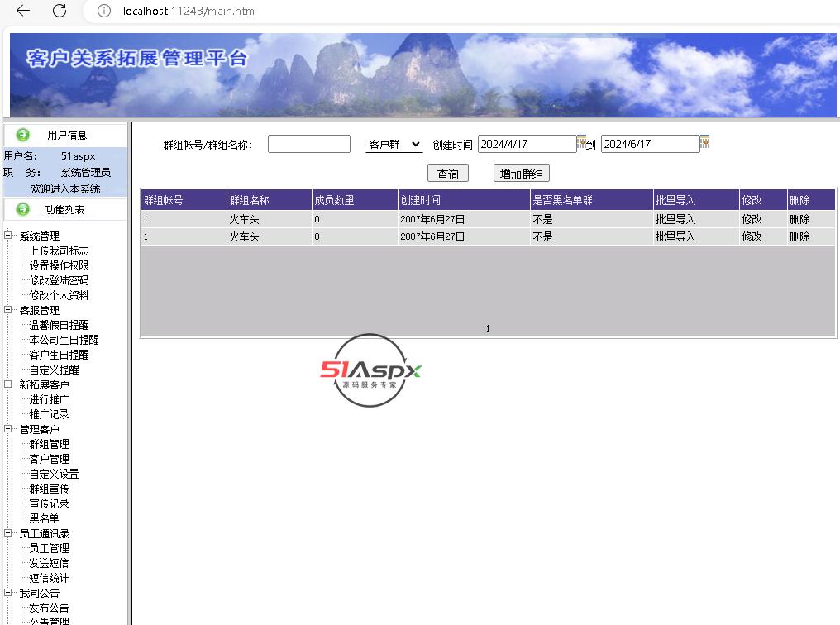Viewport: 840px width, 625px height.
Task: Open 群组管理 in the sidebar menu
Action: coord(50,444)
